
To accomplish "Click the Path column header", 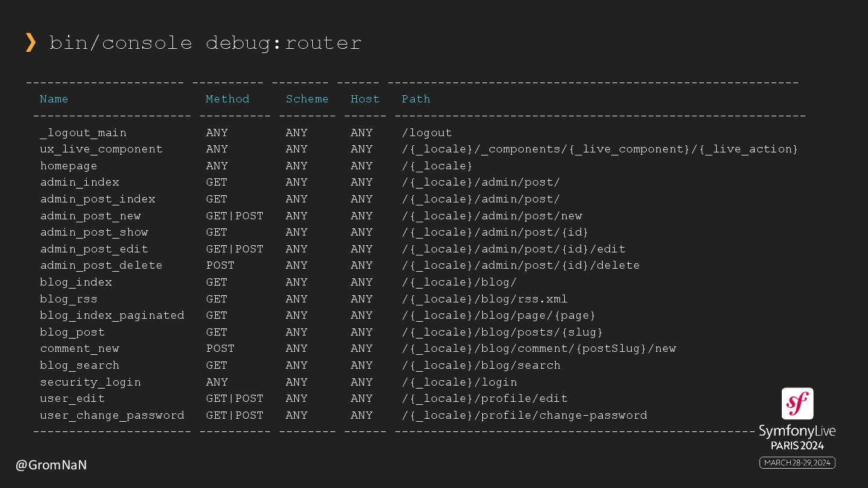I will click(416, 99).
